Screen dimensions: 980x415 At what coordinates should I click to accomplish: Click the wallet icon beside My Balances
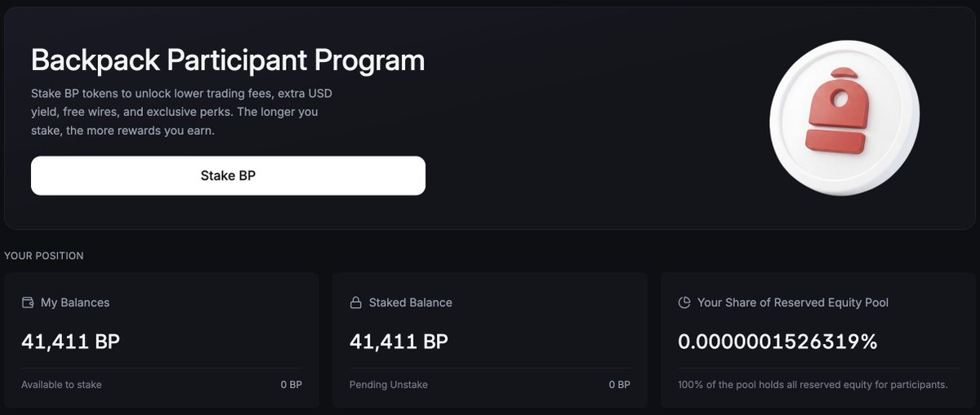28,302
